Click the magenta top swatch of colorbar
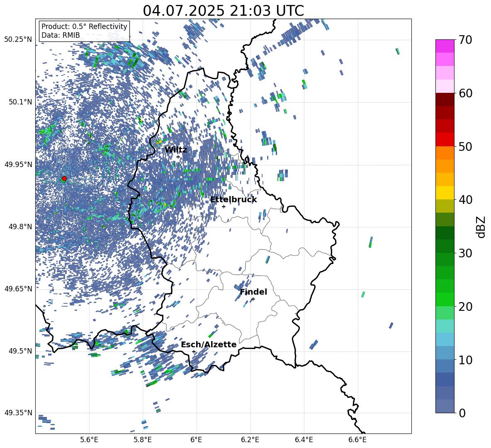This screenshot has width=491, height=448. [x=445, y=46]
